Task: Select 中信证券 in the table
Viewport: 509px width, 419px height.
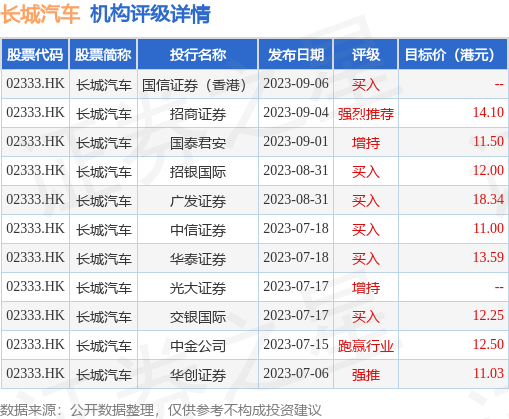Action: (x=198, y=230)
